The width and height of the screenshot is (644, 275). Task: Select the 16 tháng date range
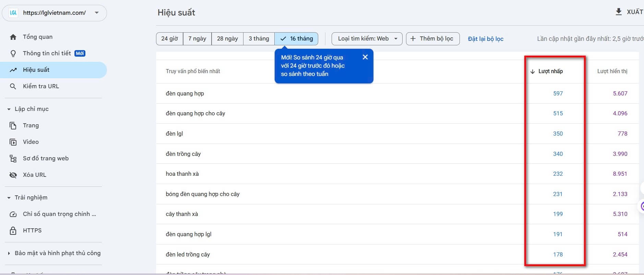(x=296, y=38)
